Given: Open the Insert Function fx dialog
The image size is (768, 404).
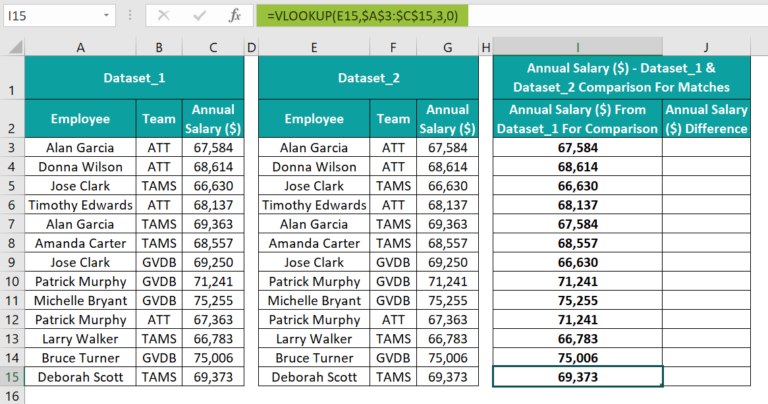Looking at the screenshot, I should 235,16.
